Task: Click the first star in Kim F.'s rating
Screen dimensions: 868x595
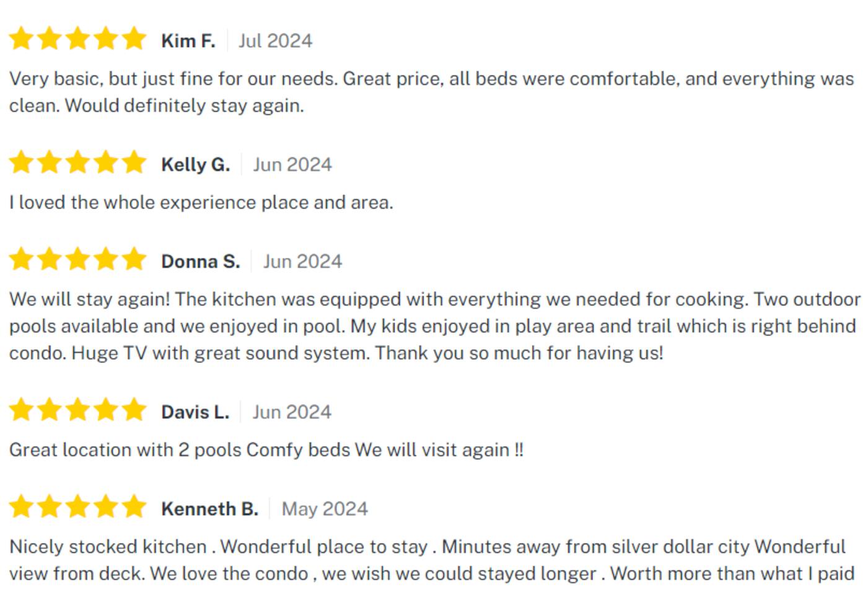Action: click(21, 39)
